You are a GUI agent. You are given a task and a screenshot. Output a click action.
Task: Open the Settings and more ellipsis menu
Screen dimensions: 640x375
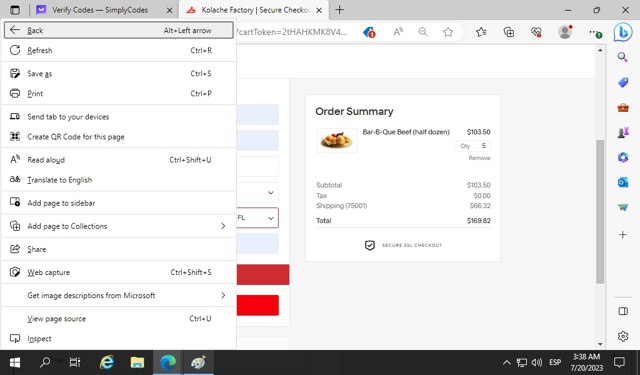tap(595, 32)
